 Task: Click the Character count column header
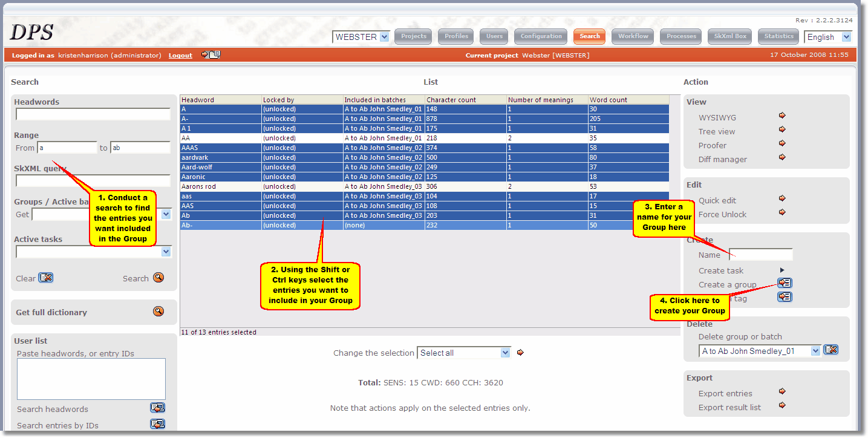point(466,100)
